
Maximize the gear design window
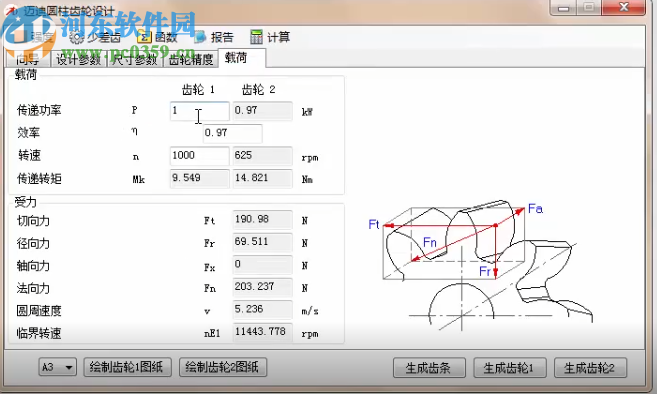tap(589, 8)
